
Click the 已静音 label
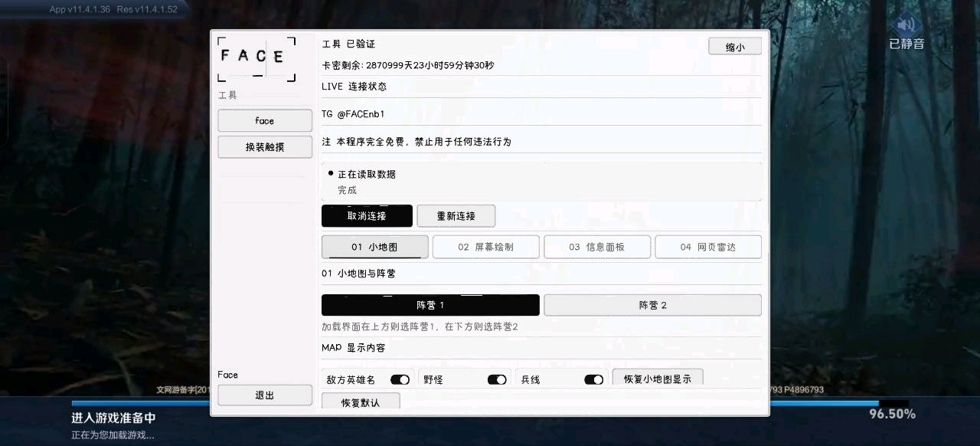(906, 44)
